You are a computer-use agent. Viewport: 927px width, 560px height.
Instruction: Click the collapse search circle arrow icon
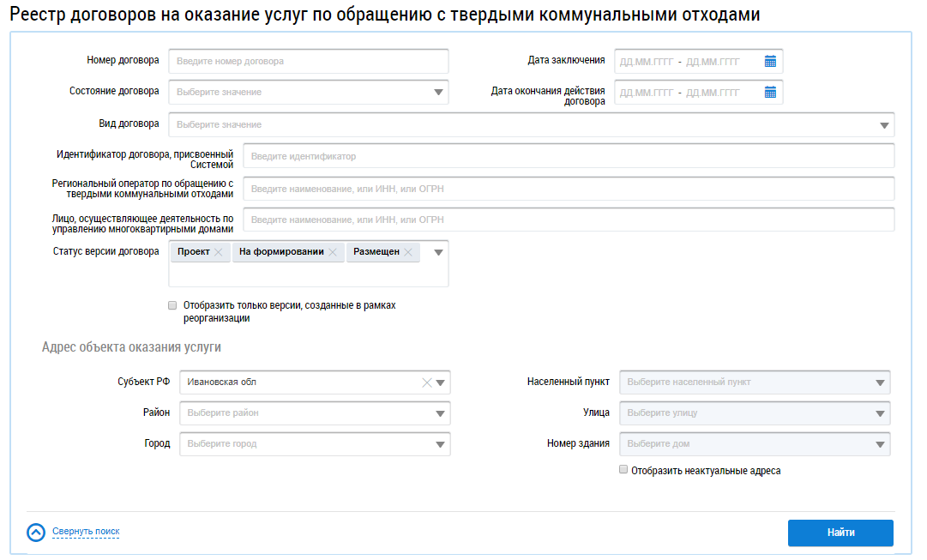(36, 533)
